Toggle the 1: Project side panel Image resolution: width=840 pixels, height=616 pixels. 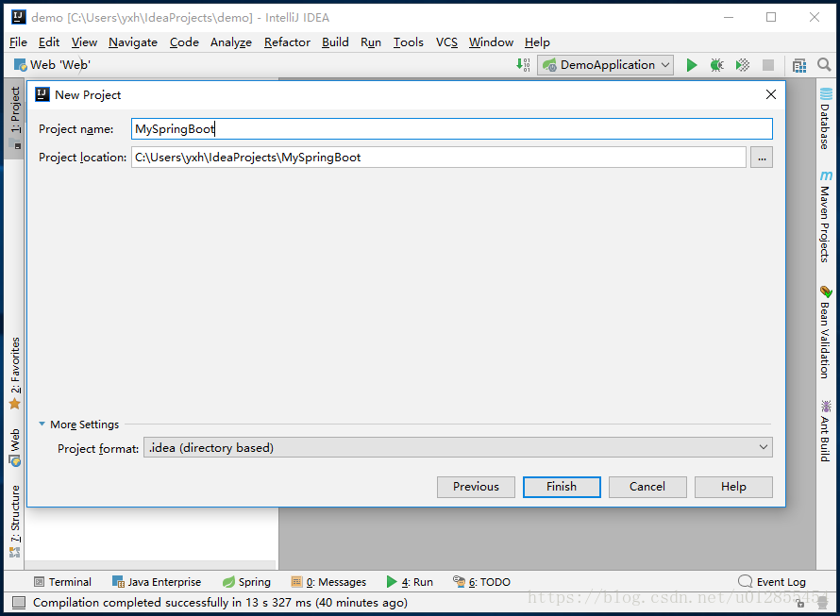pyautogui.click(x=14, y=118)
